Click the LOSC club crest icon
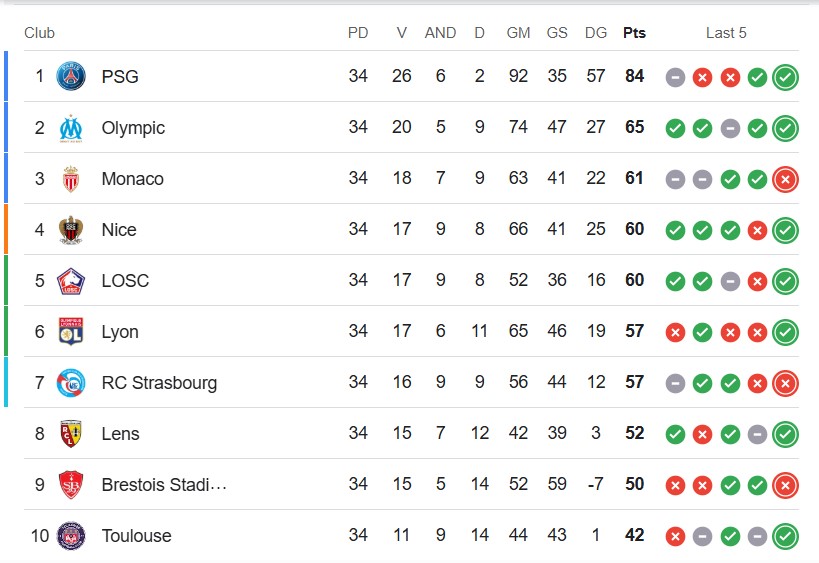 click(71, 281)
